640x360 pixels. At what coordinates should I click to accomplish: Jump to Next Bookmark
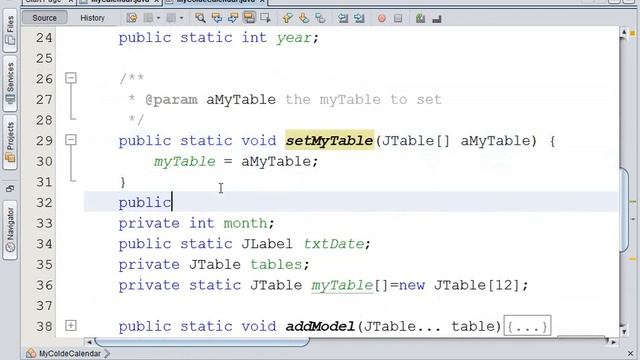[304, 18]
